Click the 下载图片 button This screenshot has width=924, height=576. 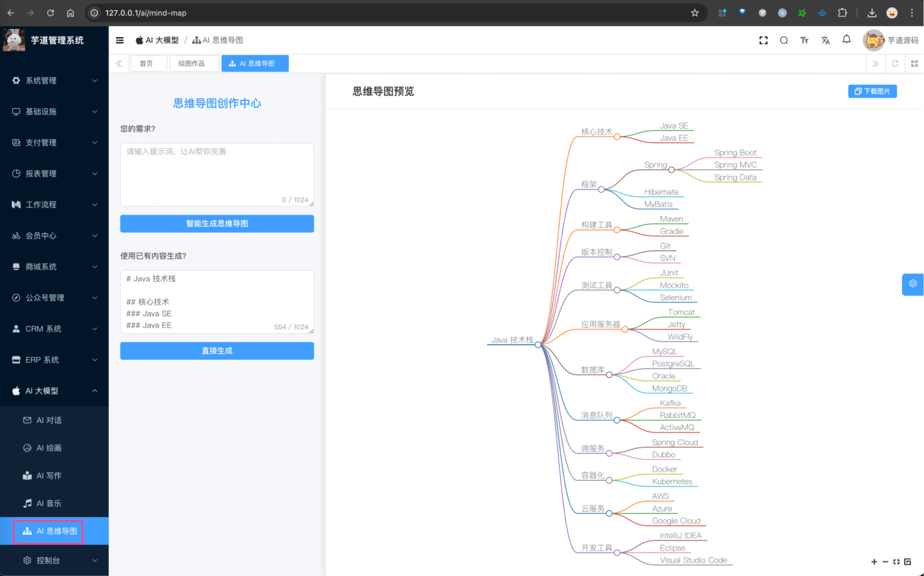point(872,91)
